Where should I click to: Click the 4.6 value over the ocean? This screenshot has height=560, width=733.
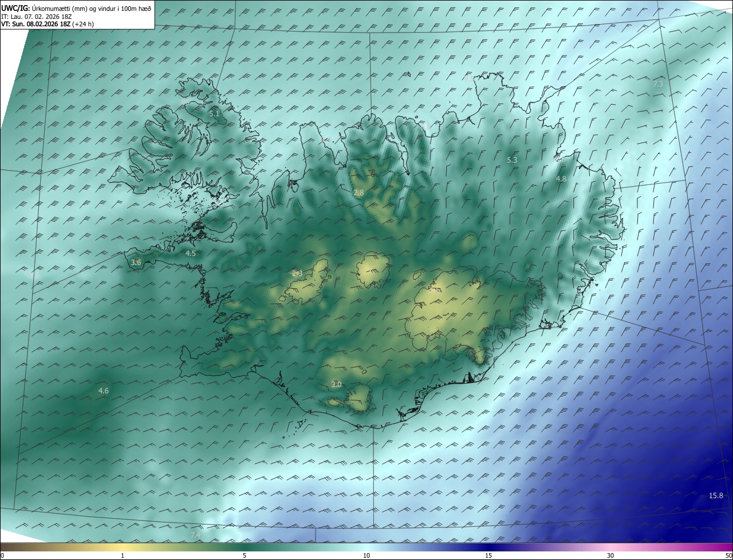(103, 391)
